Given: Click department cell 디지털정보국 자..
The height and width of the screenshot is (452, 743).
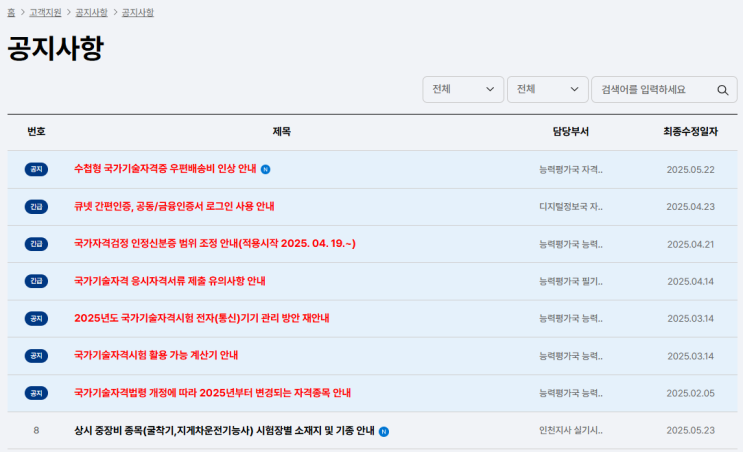Looking at the screenshot, I should tap(571, 207).
